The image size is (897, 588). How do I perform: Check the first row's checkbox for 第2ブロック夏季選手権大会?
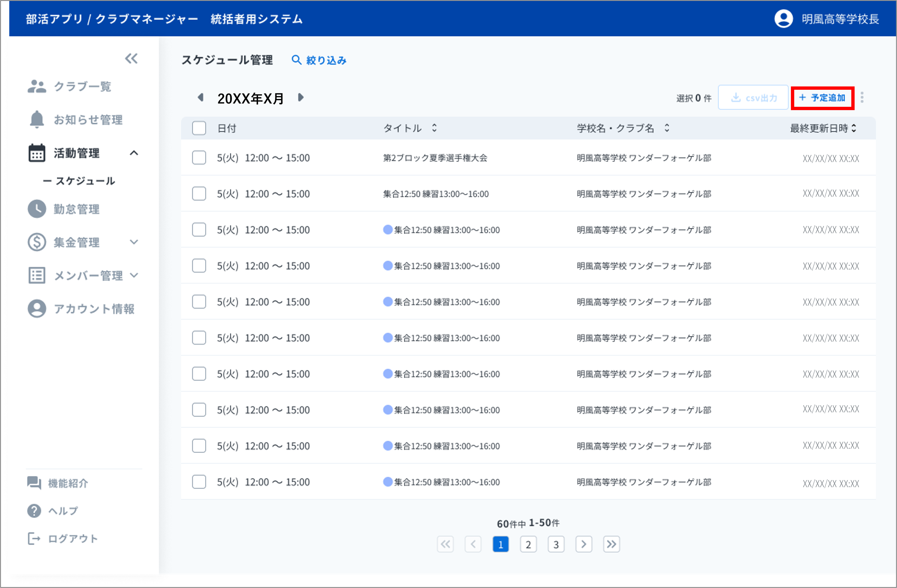tap(199, 157)
